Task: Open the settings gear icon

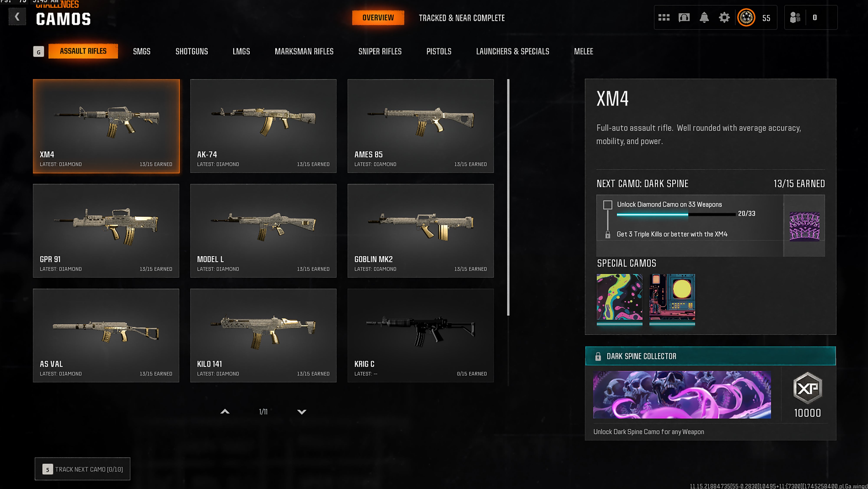Action: pyautogui.click(x=724, y=18)
